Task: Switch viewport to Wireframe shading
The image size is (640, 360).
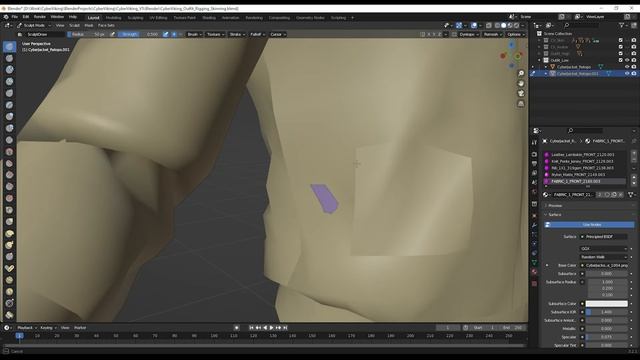Action: 497,25
